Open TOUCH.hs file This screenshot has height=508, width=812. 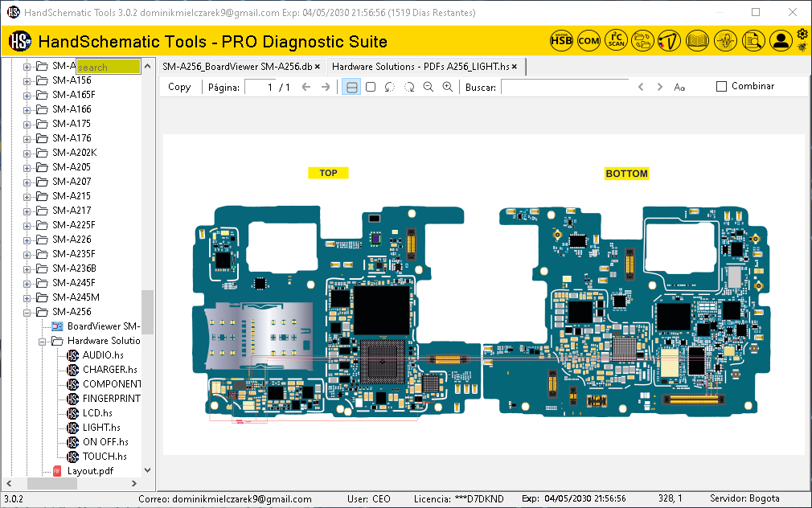point(105,457)
